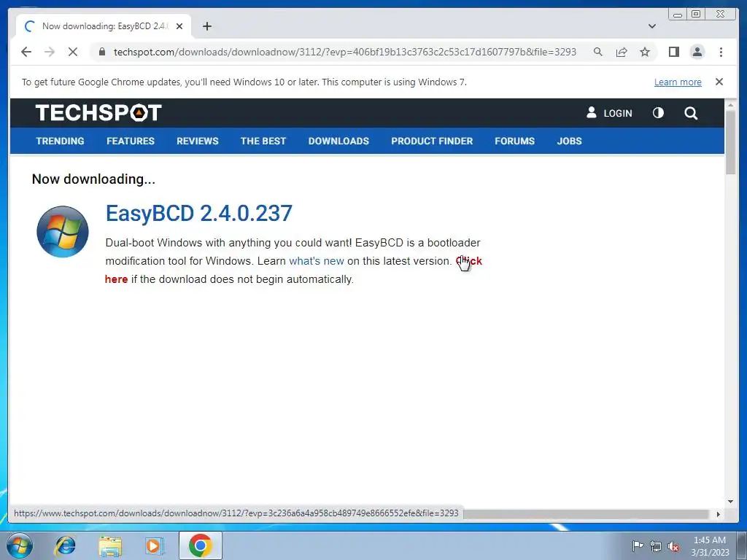This screenshot has width=747, height=560.
Task: Open Learn more about Chrome updates
Action: pos(678,82)
